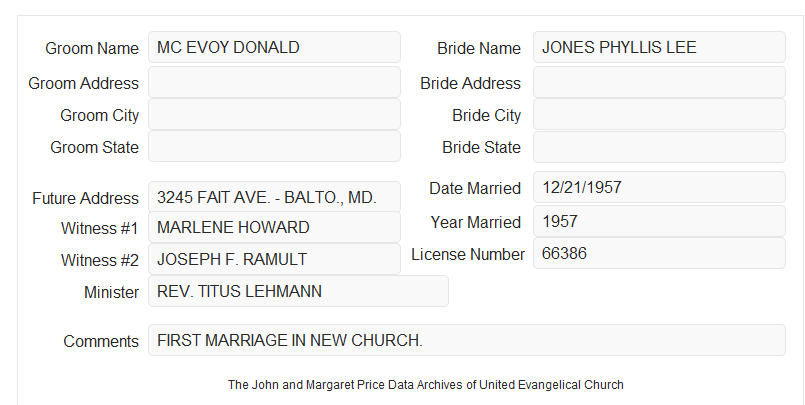
Task: Click the License Number field
Action: pyautogui.click(x=659, y=253)
